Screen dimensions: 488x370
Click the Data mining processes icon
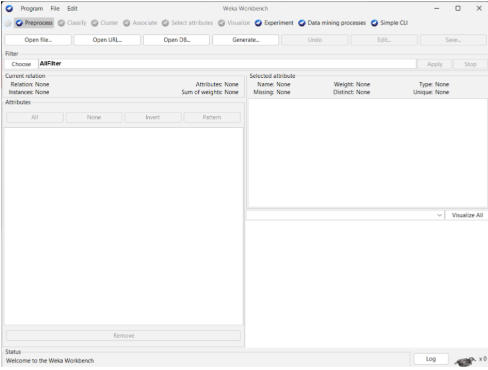(302, 23)
